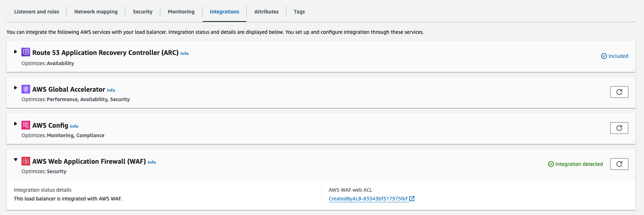The width and height of the screenshot is (644, 215).
Task: Open the Network mapping tab
Action: (96, 12)
